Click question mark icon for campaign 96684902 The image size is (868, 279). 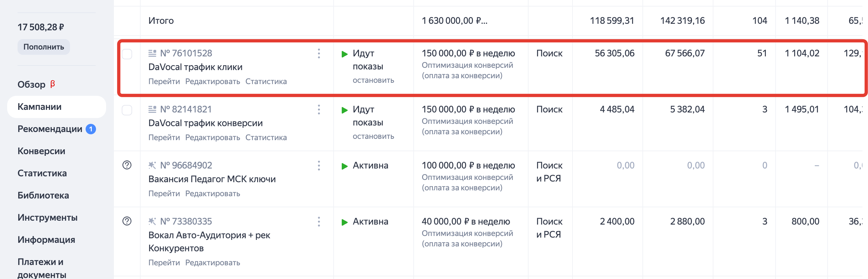[127, 165]
